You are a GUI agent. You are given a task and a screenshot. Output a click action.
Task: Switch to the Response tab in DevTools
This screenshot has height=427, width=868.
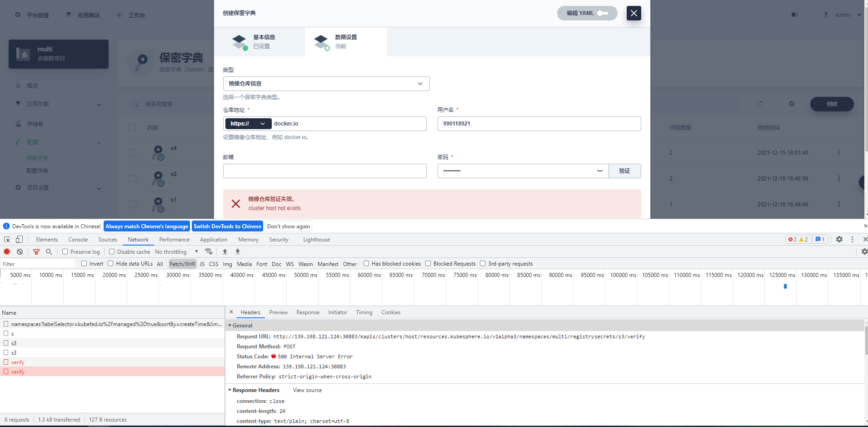point(308,312)
